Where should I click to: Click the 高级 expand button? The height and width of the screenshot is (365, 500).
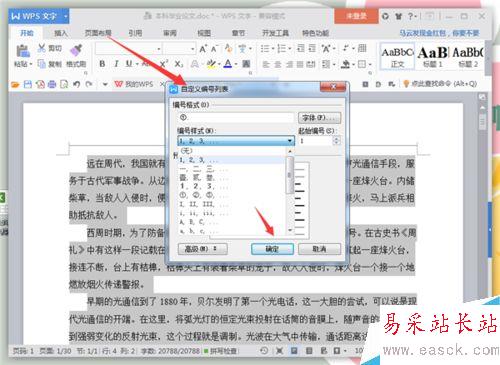[202, 249]
